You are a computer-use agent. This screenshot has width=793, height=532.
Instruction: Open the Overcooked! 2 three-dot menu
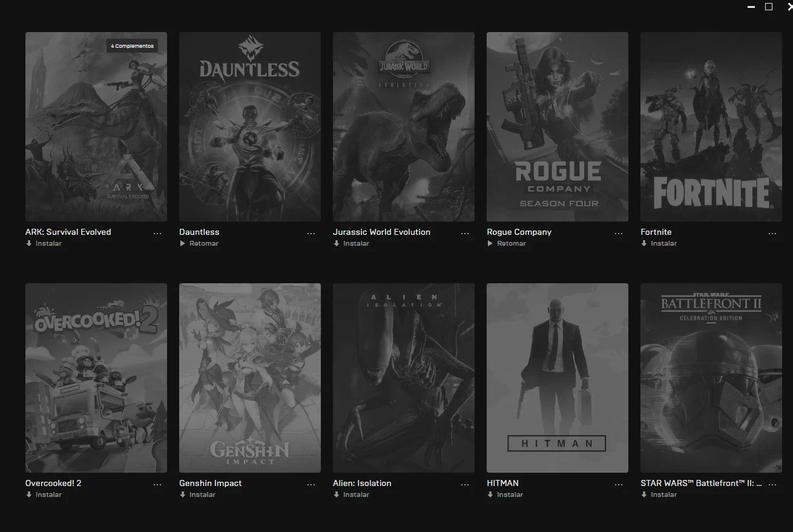coord(157,484)
